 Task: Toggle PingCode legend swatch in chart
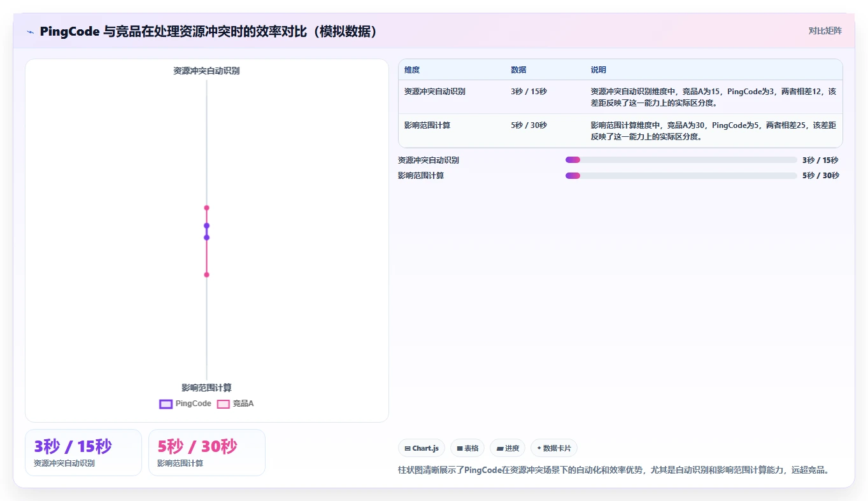pos(166,404)
